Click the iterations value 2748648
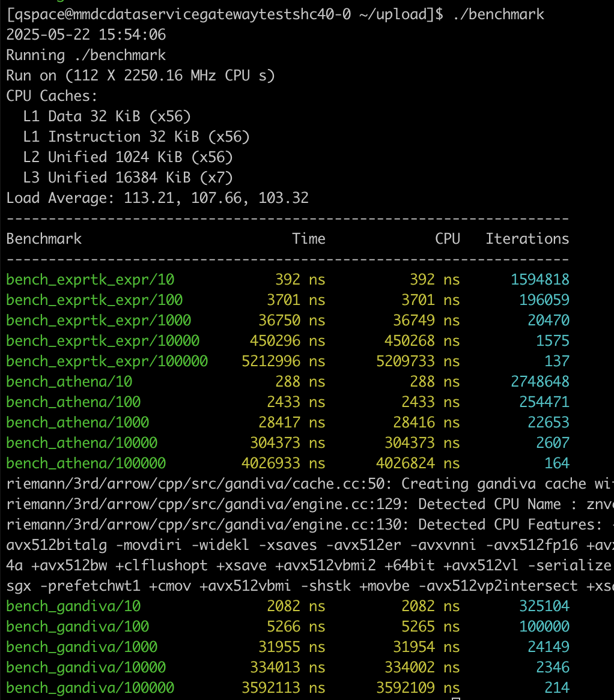 pyautogui.click(x=540, y=382)
